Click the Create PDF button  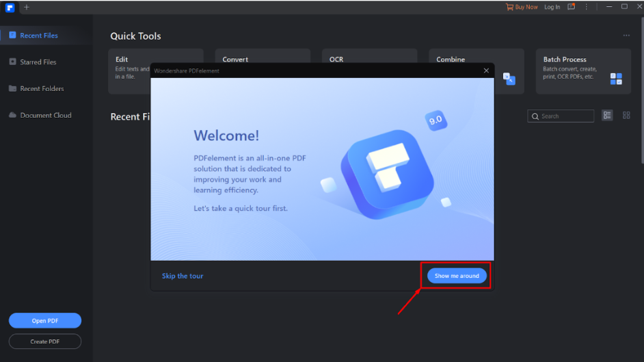tap(44, 341)
